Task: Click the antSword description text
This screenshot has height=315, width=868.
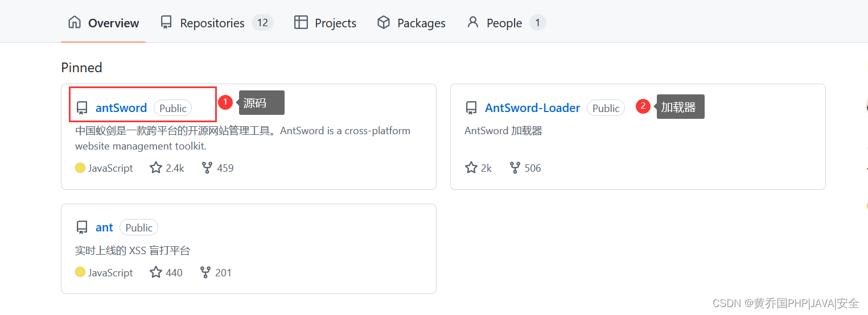Action: coord(243,138)
